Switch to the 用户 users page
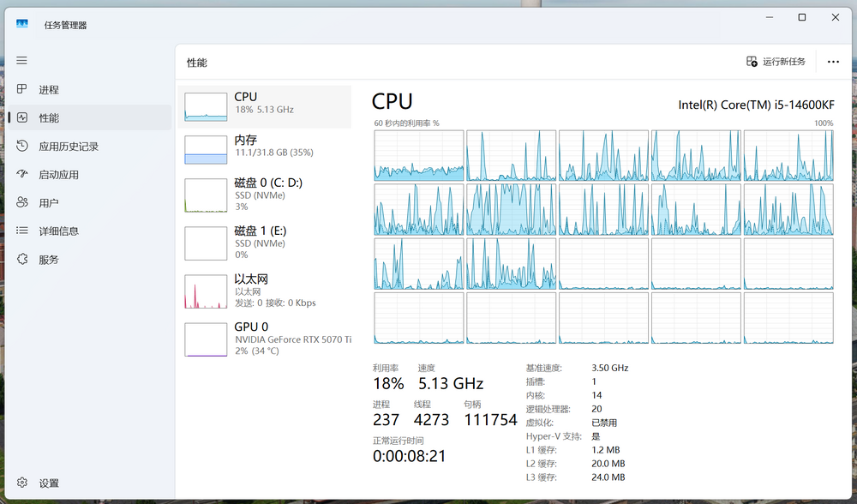857x504 pixels. [90, 203]
